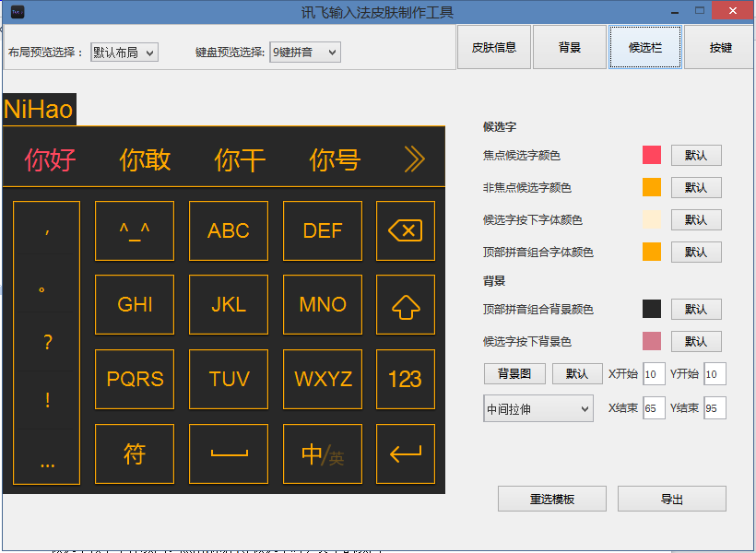Viewport: 756px width, 553px height.
Task: Click the X开始 input field
Action: (x=654, y=373)
